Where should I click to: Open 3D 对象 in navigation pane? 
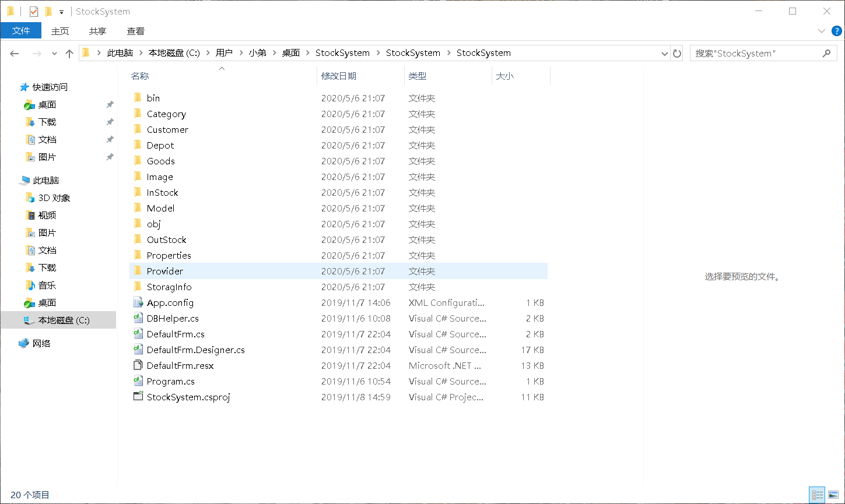coord(54,198)
